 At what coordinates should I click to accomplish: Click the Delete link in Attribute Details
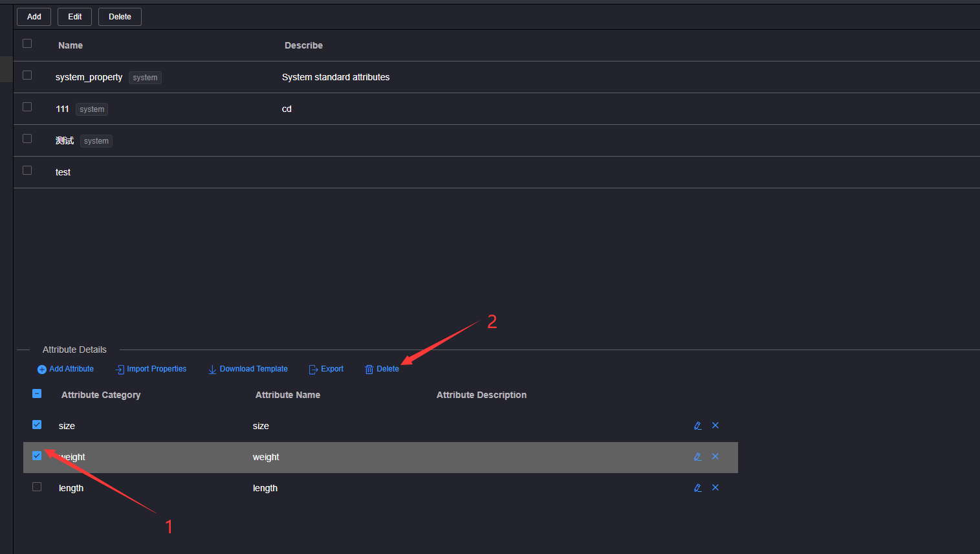click(387, 369)
